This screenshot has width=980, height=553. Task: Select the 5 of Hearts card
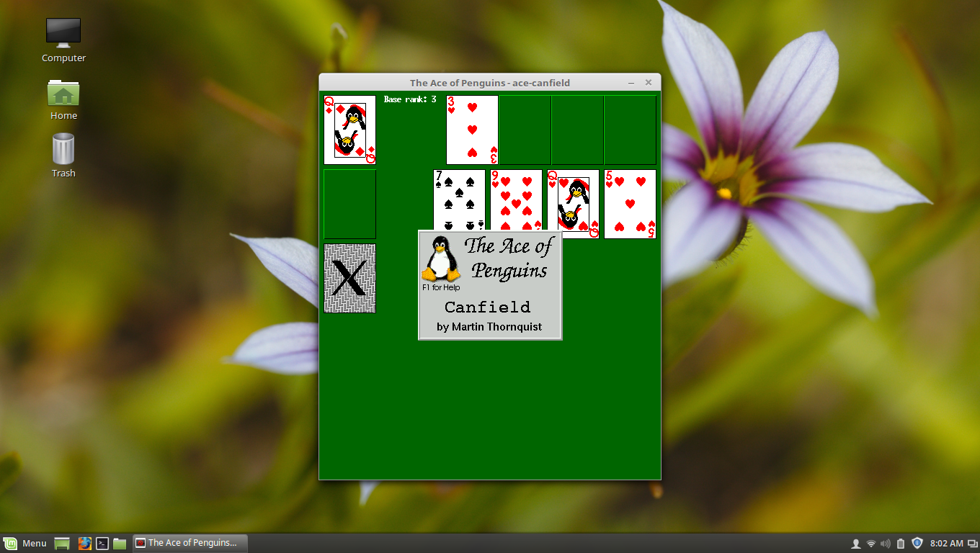click(630, 204)
